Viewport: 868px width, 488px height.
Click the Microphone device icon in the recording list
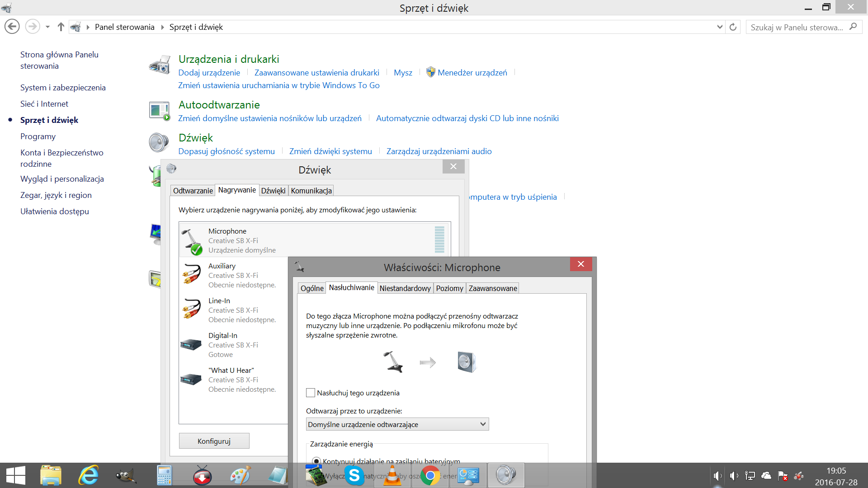pos(192,241)
